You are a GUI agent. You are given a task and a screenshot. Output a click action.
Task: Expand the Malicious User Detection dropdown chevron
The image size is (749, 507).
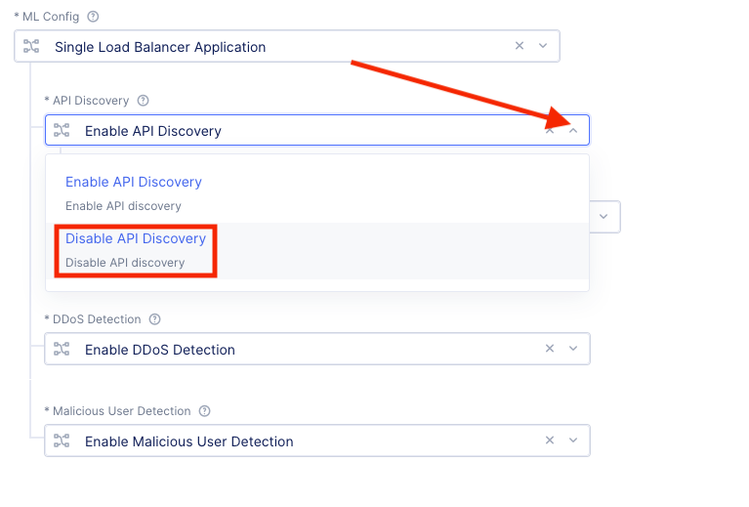tap(573, 441)
